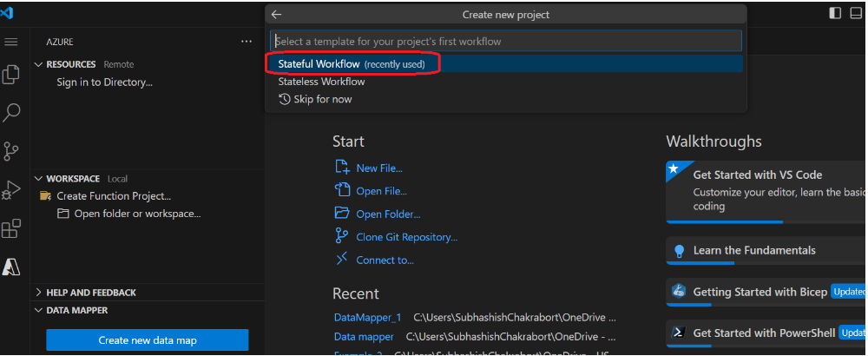Toggle bottom panel layout icon
The width and height of the screenshot is (868, 356).
(856, 13)
